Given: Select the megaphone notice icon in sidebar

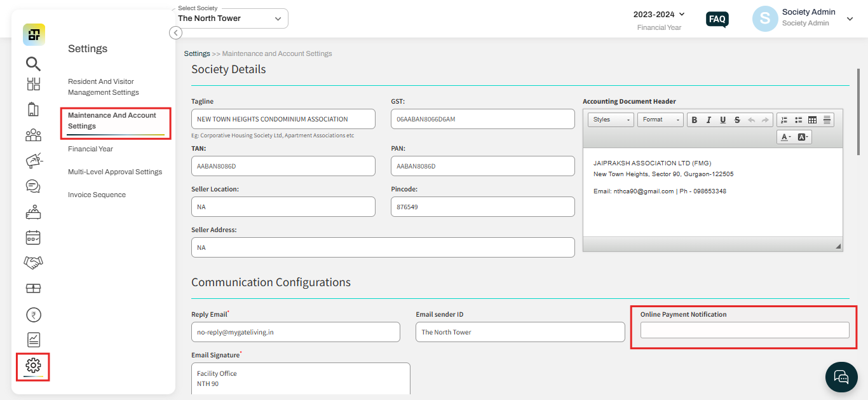Looking at the screenshot, I should (x=33, y=160).
